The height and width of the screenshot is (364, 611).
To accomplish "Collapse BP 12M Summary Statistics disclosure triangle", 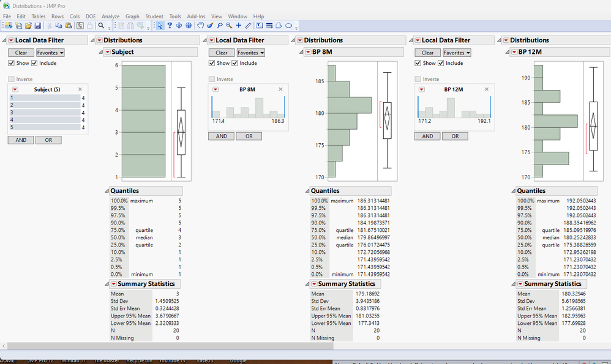I will pos(513,284).
